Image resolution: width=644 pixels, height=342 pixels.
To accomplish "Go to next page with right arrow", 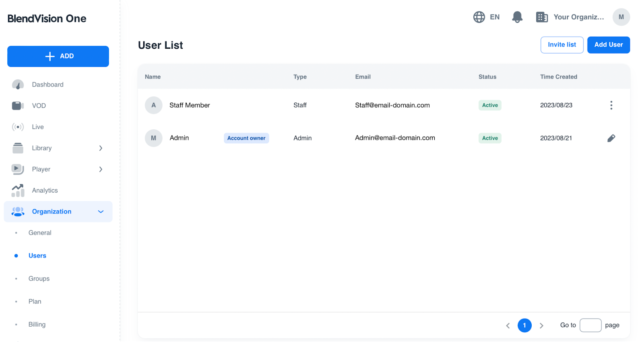I will [541, 325].
